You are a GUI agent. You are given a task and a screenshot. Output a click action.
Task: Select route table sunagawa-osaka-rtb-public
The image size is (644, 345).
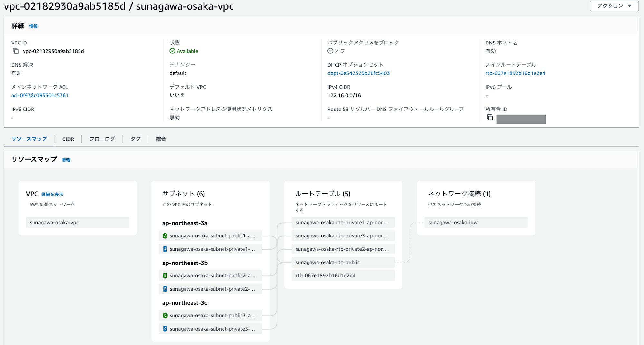tap(343, 262)
